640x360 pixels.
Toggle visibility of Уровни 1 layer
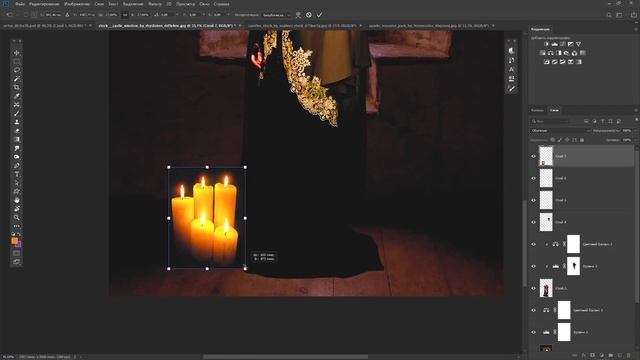pos(533,332)
